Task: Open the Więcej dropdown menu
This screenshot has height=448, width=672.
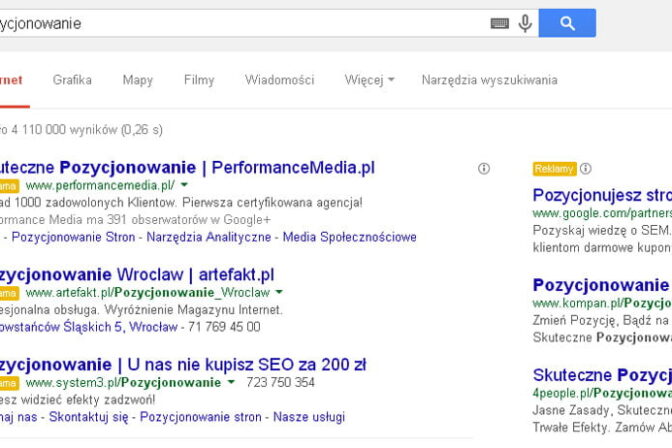Action: (x=369, y=80)
